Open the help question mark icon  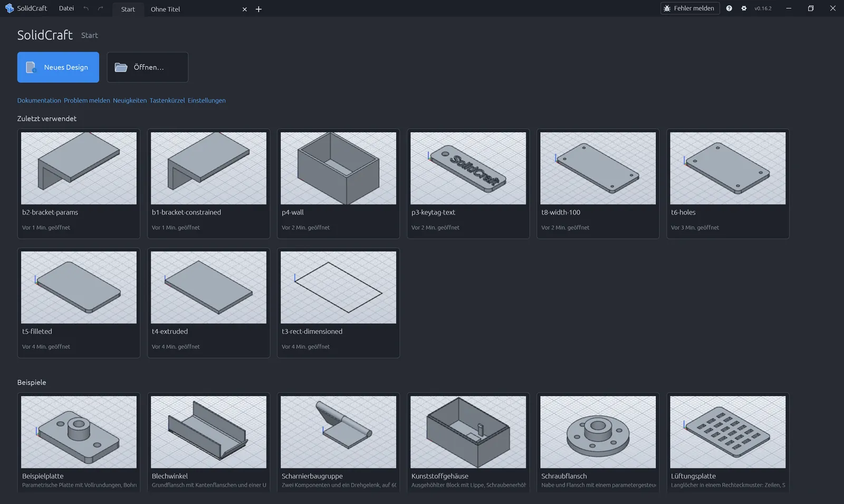tap(729, 8)
